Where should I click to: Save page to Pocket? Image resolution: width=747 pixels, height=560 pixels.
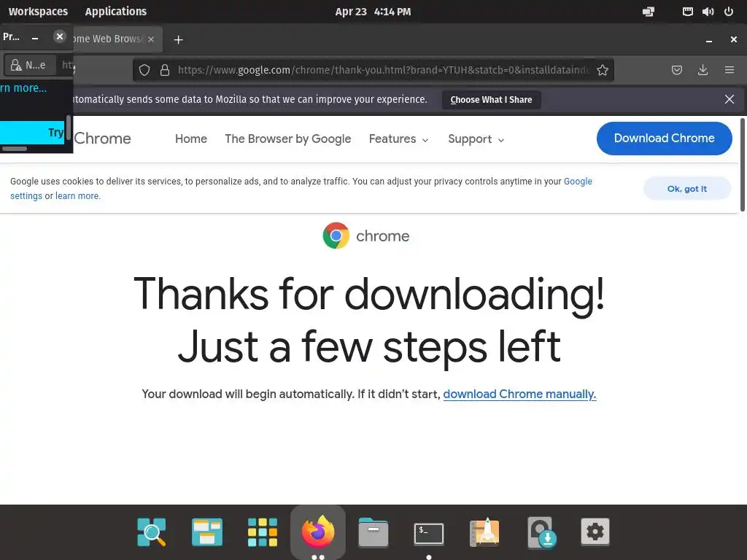676,70
